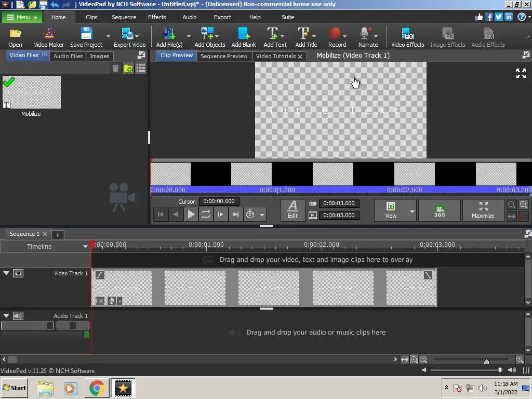Launch the Video Maker wizard
The image size is (532, 399).
pyautogui.click(x=49, y=37)
